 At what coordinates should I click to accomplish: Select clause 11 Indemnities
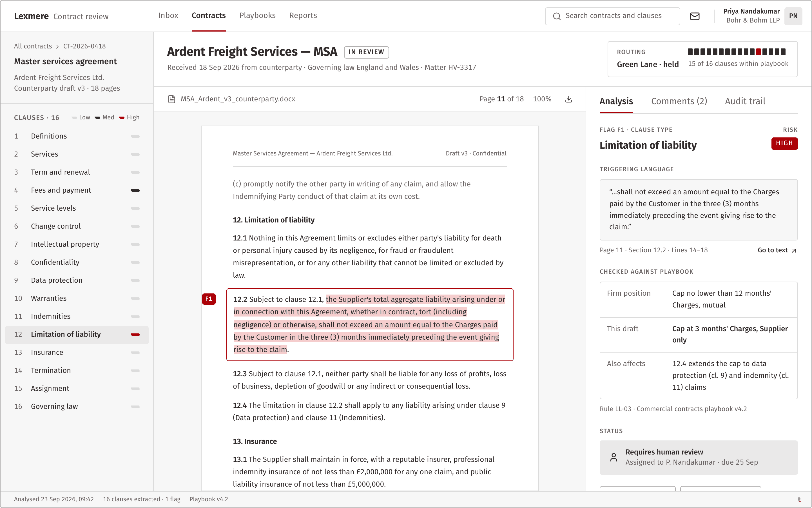[77, 317]
